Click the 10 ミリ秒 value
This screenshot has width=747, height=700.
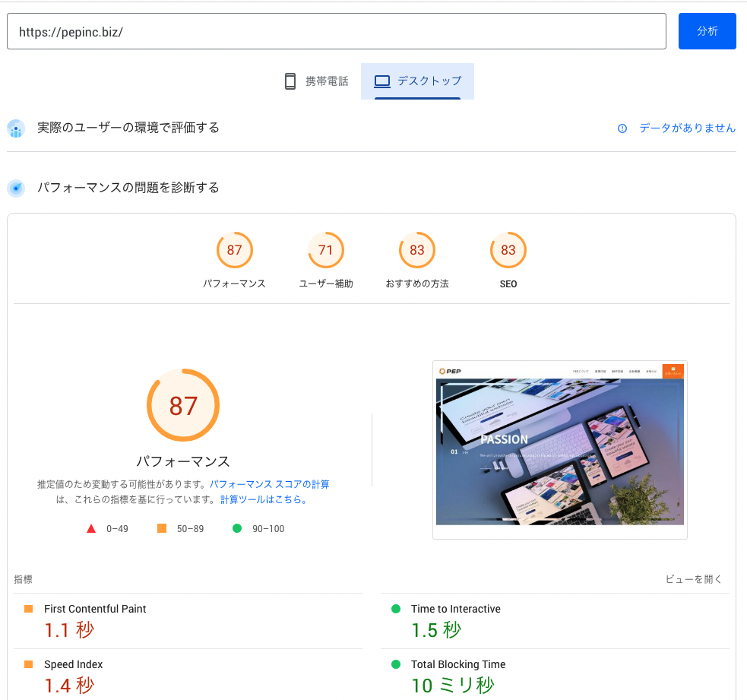[453, 686]
